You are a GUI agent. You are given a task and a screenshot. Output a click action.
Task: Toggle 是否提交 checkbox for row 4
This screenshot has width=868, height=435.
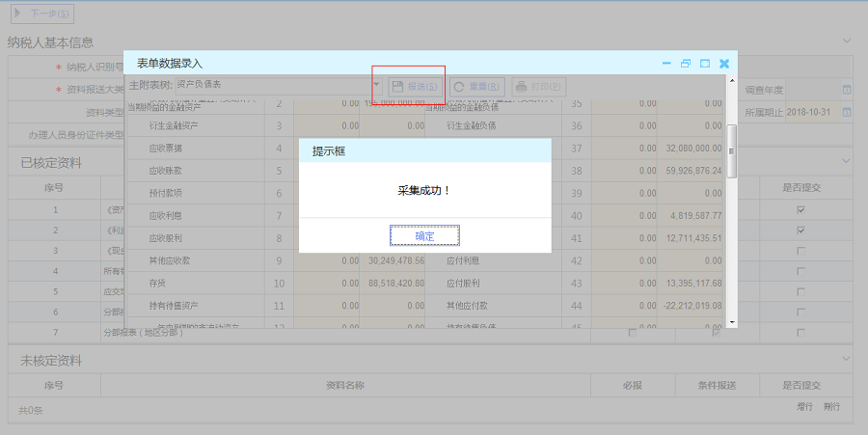coord(800,271)
